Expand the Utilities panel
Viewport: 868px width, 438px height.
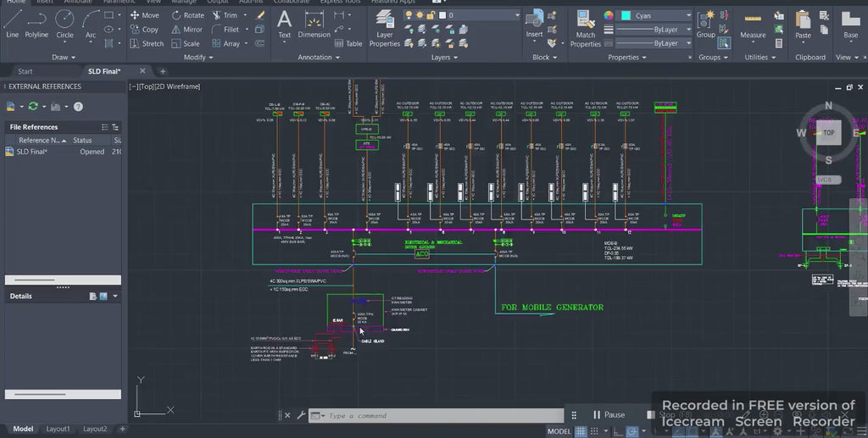[759, 57]
